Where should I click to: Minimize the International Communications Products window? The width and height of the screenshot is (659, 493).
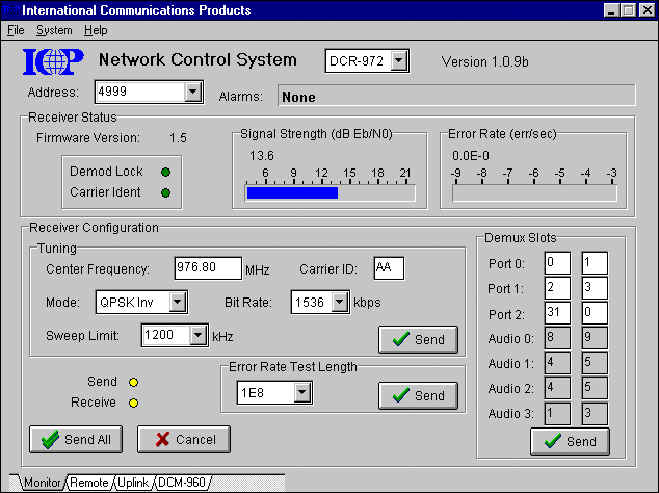tap(611, 10)
